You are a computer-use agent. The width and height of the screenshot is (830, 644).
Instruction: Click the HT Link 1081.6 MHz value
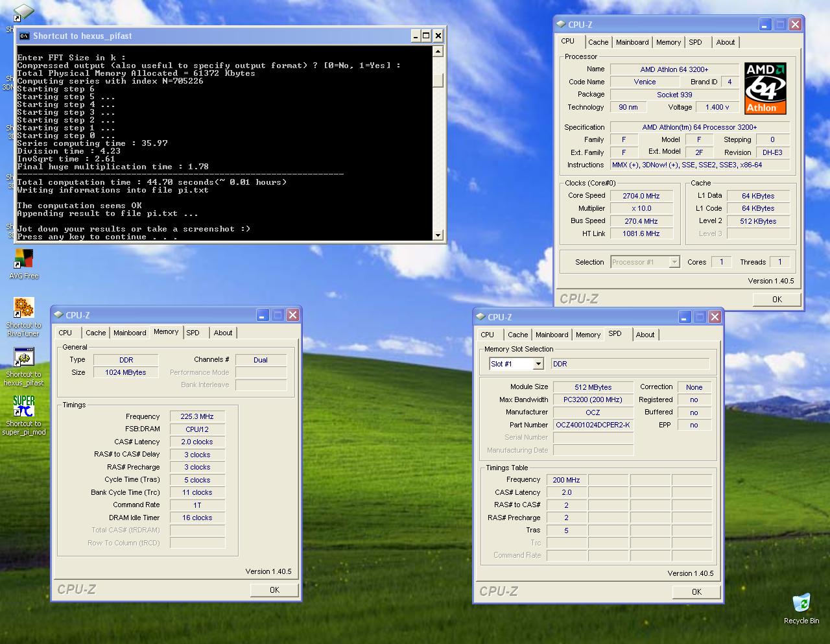pyautogui.click(x=641, y=234)
